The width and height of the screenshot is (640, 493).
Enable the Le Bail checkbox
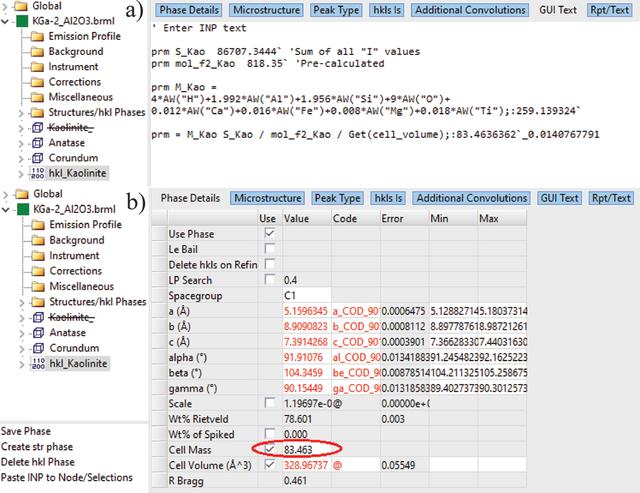[269, 249]
